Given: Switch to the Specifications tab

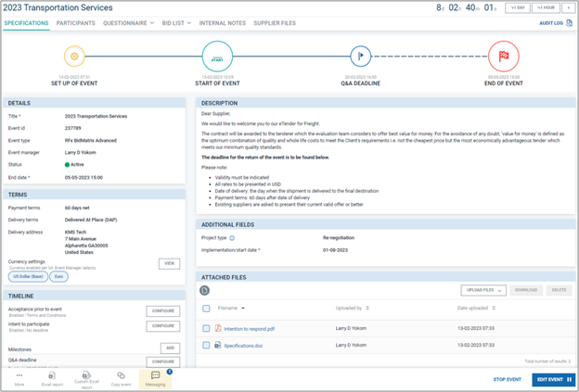Looking at the screenshot, I should pos(26,23).
